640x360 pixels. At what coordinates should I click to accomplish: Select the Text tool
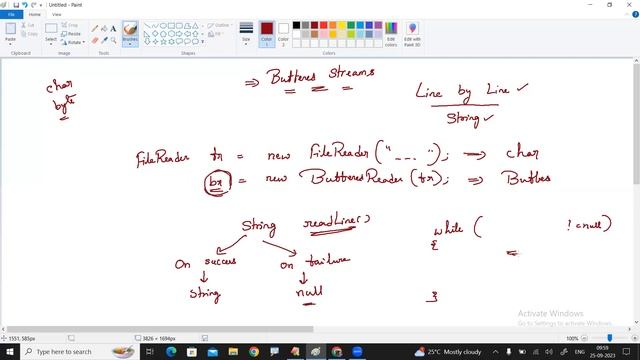(113, 29)
